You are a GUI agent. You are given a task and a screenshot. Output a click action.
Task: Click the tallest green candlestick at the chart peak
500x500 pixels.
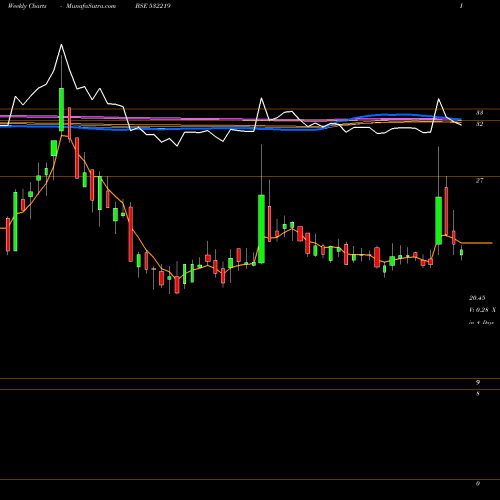click(x=61, y=109)
